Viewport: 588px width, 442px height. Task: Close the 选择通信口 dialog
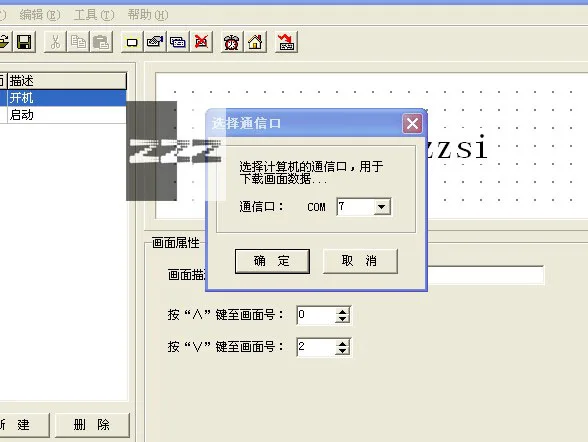point(412,123)
